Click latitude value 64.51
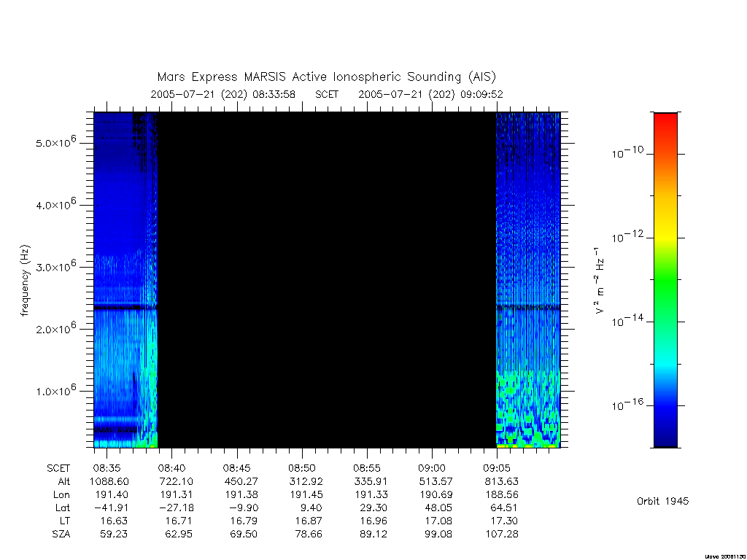Image resolution: width=747 pixels, height=560 pixels. (504, 507)
